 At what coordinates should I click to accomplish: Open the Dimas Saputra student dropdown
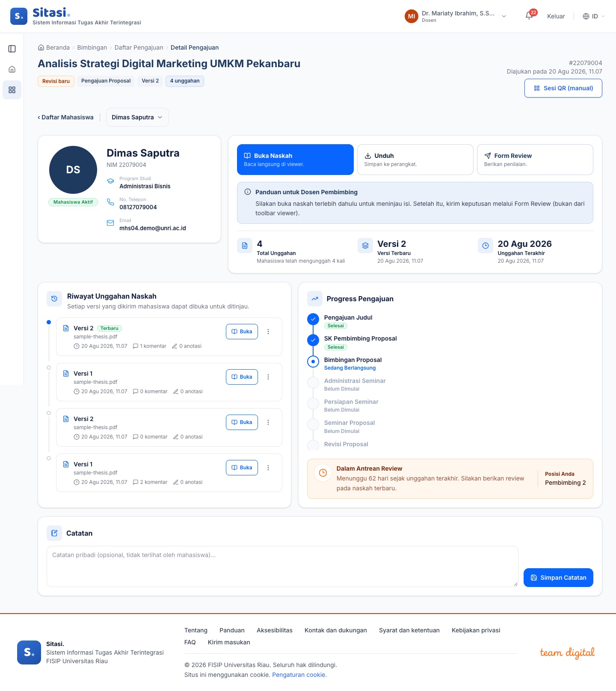(x=137, y=117)
